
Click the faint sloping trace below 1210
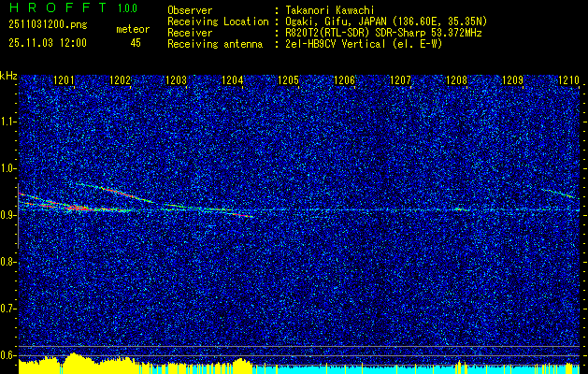[559, 193]
